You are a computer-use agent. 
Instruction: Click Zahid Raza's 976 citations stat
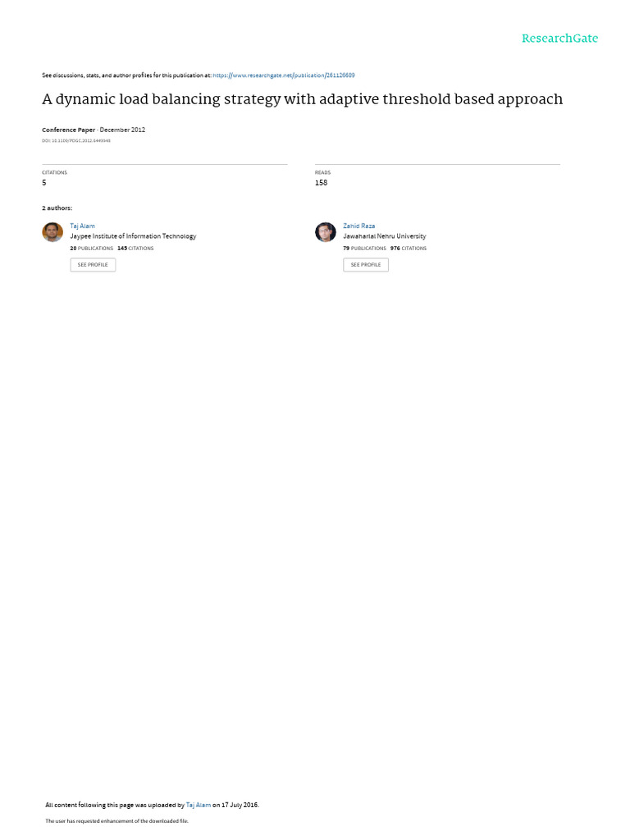pos(409,249)
